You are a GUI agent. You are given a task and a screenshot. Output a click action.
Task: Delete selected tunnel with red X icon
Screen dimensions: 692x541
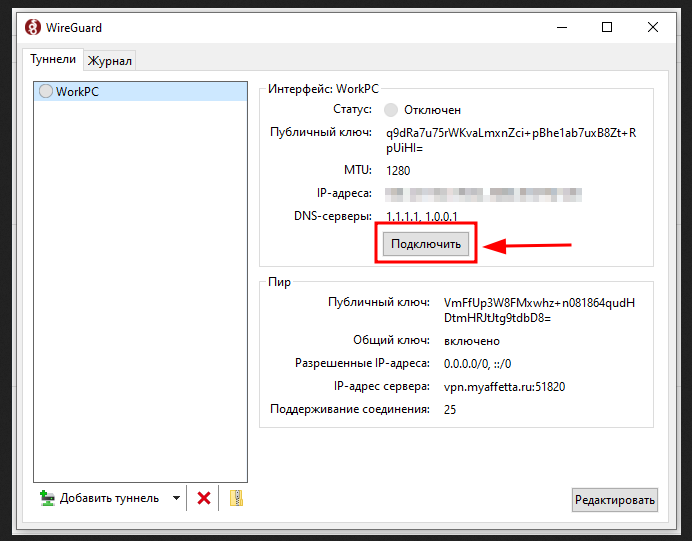(204, 498)
